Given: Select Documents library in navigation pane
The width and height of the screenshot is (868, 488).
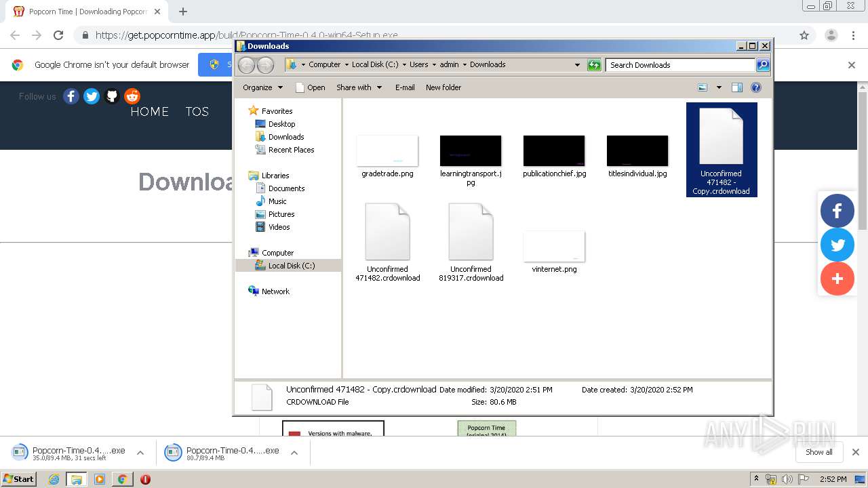Looking at the screenshot, I should [x=280, y=188].
